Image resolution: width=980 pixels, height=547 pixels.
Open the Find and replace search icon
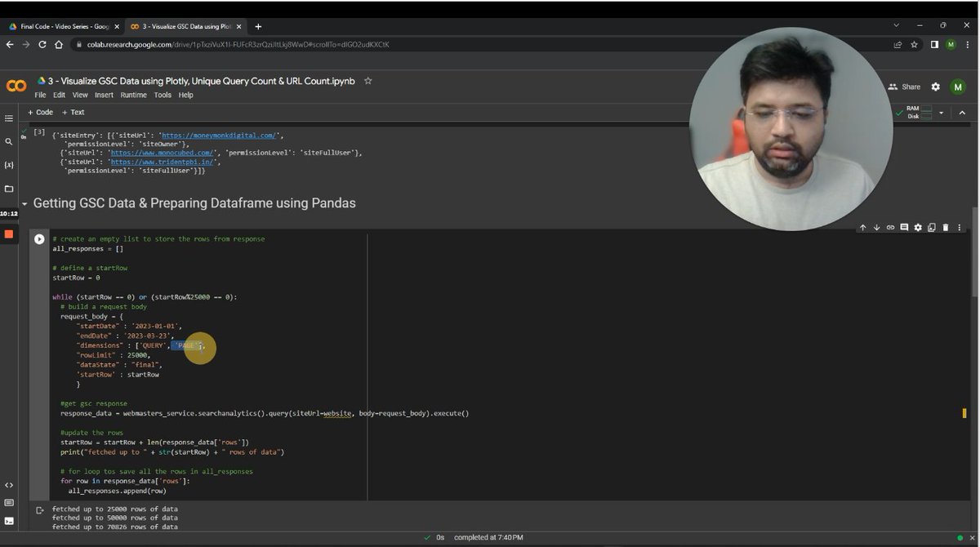9,141
